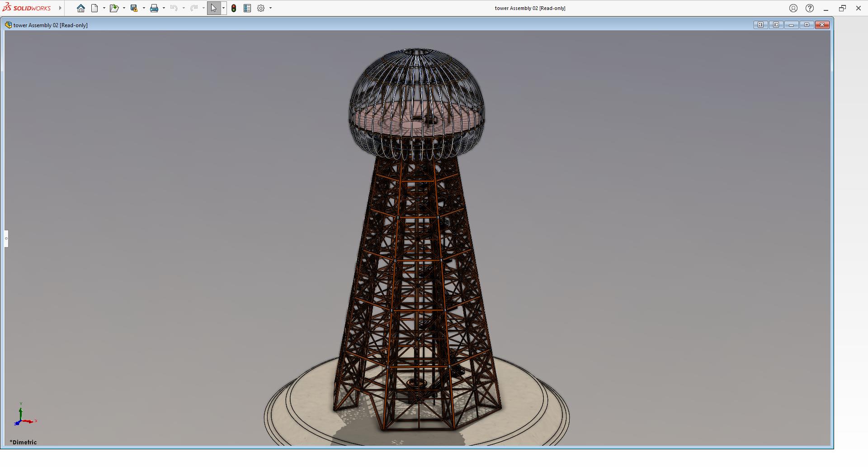Image resolution: width=868 pixels, height=467 pixels.
Task: Click the Home welcome icon
Action: click(81, 8)
